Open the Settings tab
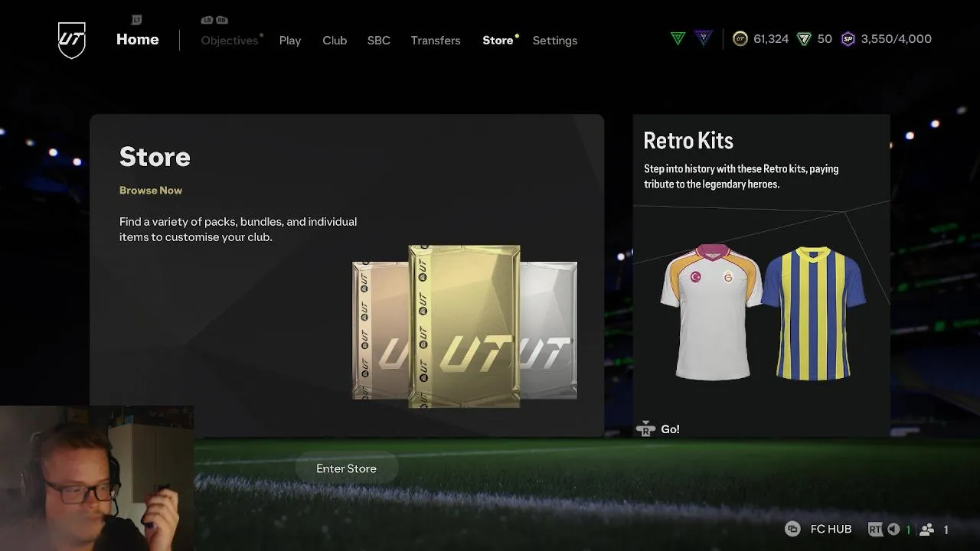 pos(555,41)
